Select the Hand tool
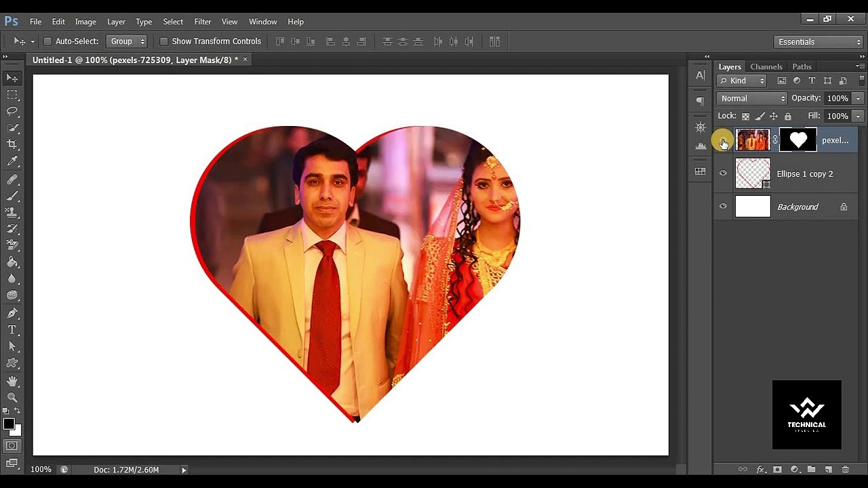The image size is (868, 488). [12, 382]
